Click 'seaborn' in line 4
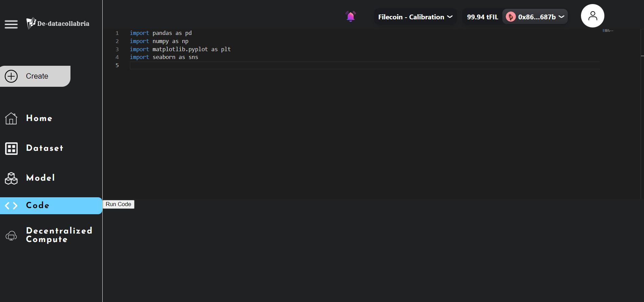Viewport: 644px width, 302px height. [x=164, y=57]
